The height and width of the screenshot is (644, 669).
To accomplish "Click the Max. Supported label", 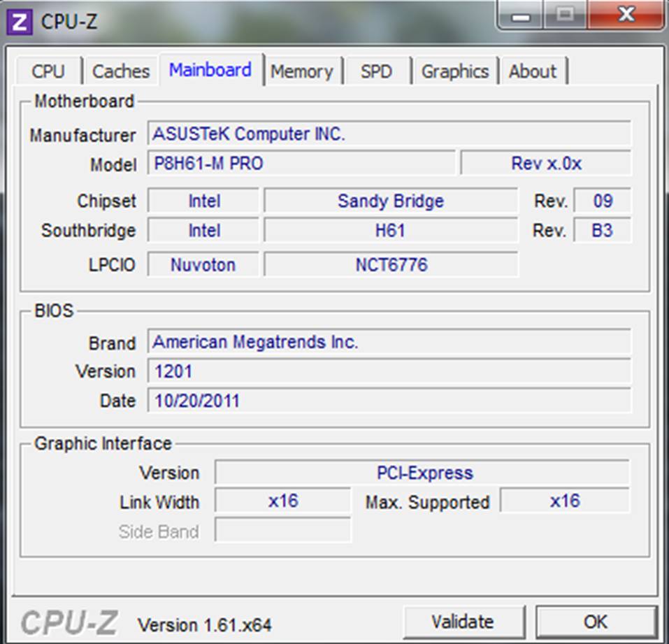I will pos(428,503).
